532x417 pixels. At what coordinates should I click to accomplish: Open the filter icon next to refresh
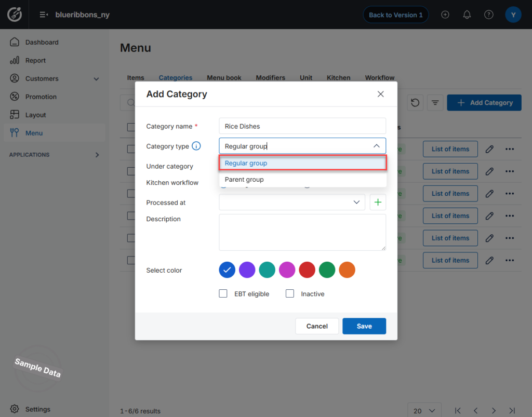[435, 102]
